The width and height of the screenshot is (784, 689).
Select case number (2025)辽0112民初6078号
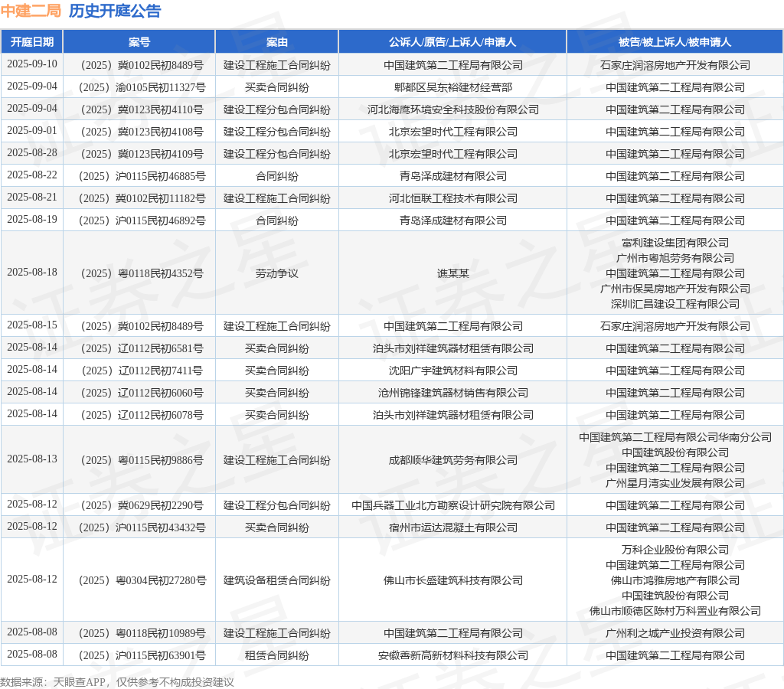coord(142,415)
